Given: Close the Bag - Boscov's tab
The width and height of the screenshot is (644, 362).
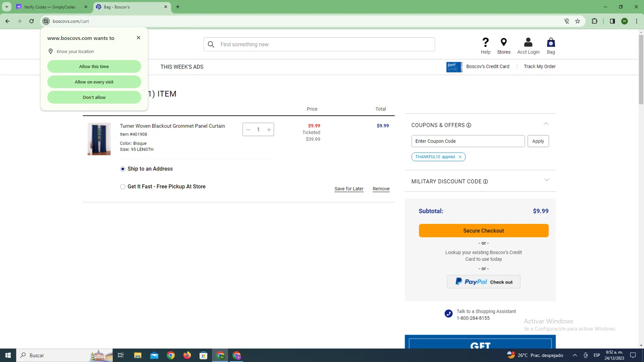Looking at the screenshot, I should [x=166, y=7].
